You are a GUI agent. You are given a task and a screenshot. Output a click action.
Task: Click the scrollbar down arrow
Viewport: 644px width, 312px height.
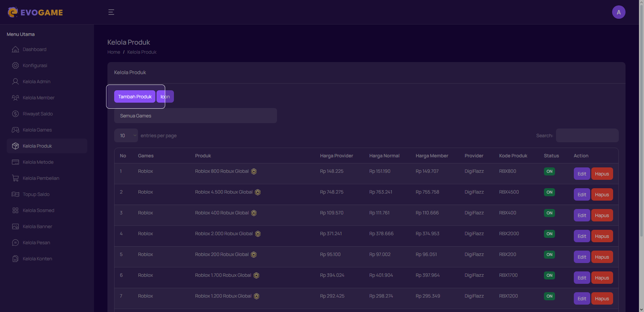[641, 309]
